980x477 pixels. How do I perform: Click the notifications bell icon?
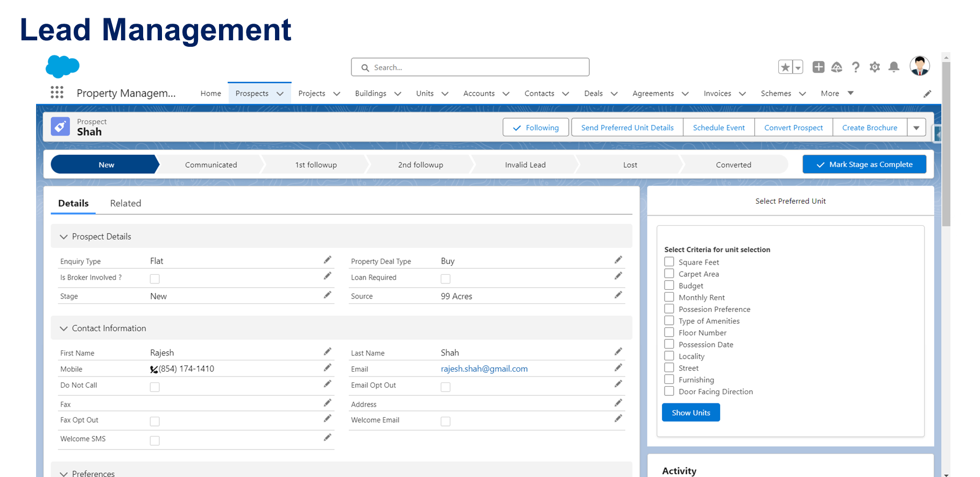(894, 67)
